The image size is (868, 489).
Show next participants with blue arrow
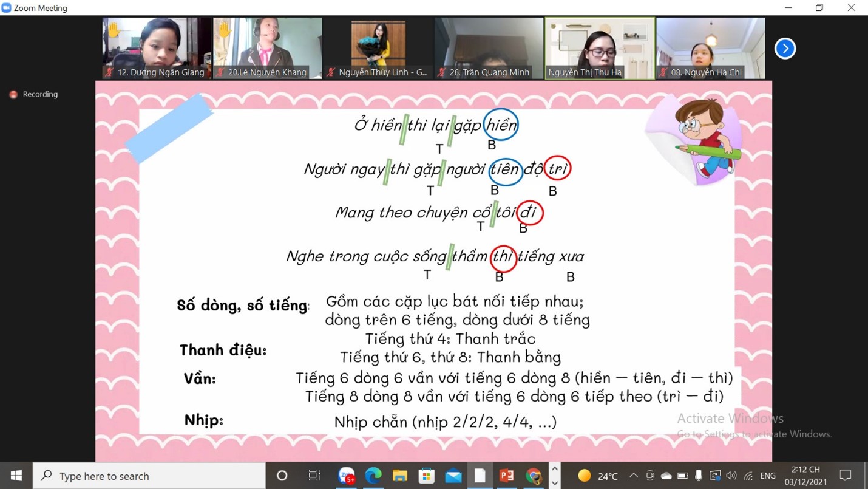[x=785, y=49]
